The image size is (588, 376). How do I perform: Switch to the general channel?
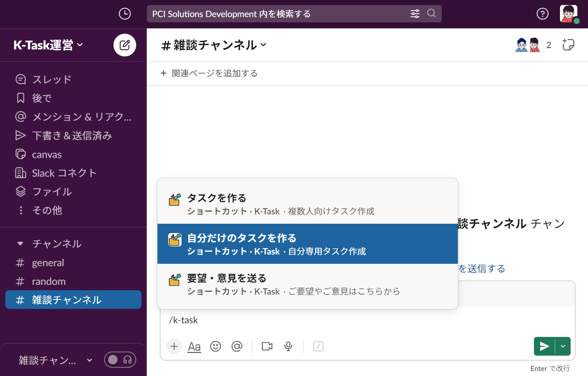click(48, 262)
